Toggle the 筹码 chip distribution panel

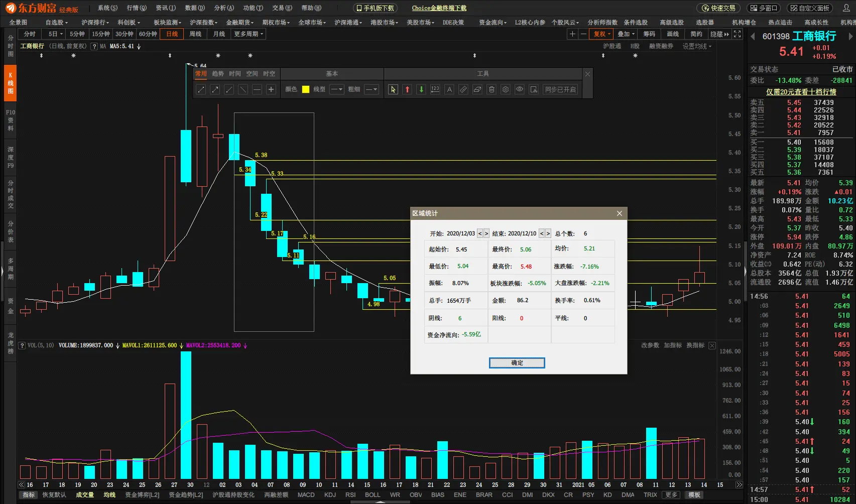[649, 34]
